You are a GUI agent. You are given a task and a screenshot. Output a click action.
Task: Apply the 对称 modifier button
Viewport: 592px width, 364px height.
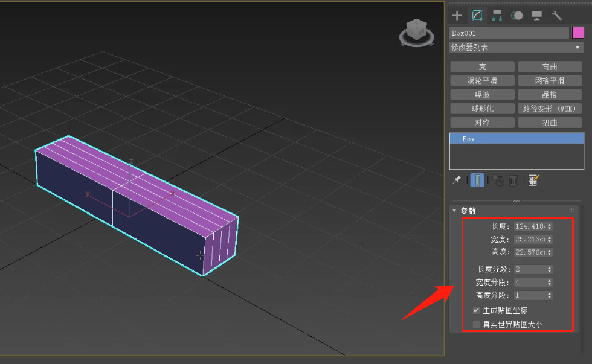pos(482,123)
